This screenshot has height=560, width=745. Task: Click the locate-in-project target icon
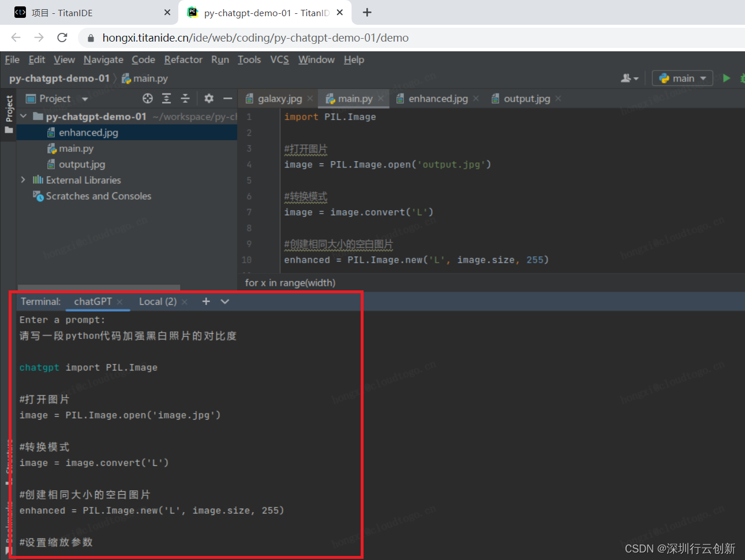click(x=148, y=99)
